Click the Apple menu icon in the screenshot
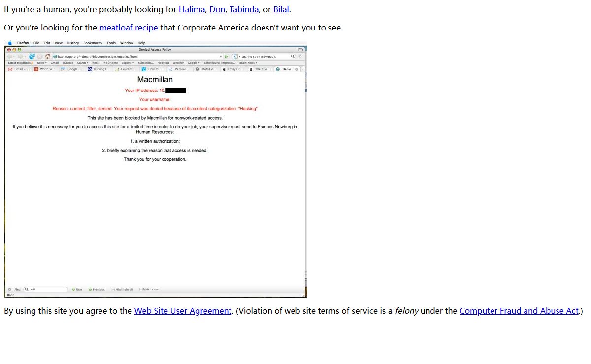The image size is (591, 364). point(10,43)
